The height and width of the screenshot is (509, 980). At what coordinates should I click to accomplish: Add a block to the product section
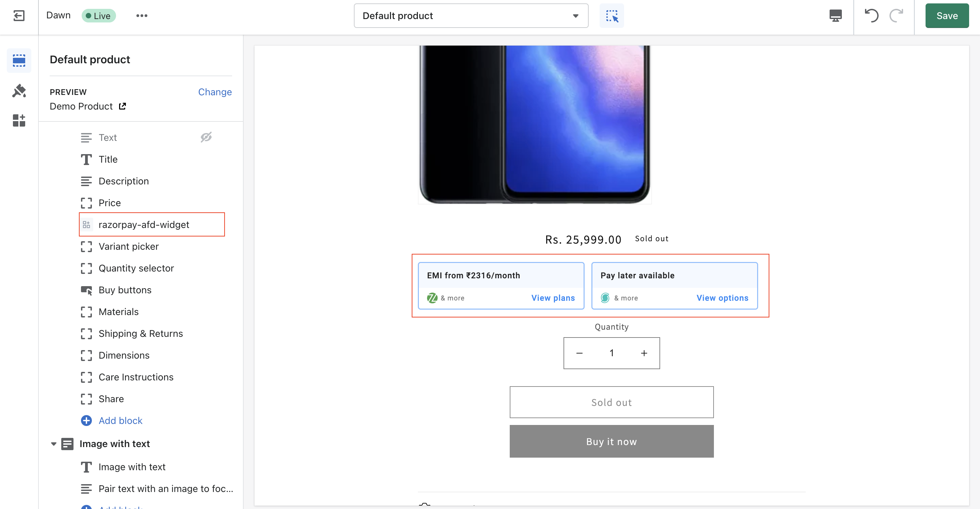[x=120, y=420]
